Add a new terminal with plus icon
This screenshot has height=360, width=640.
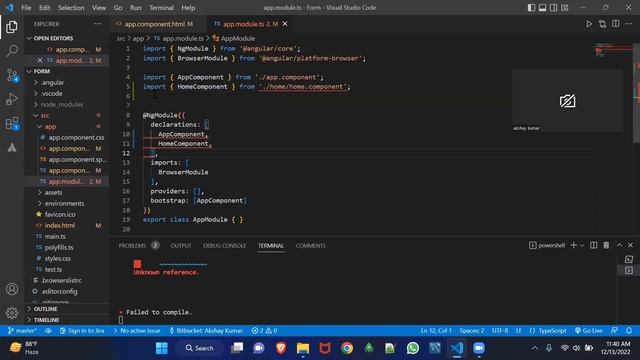pos(573,245)
